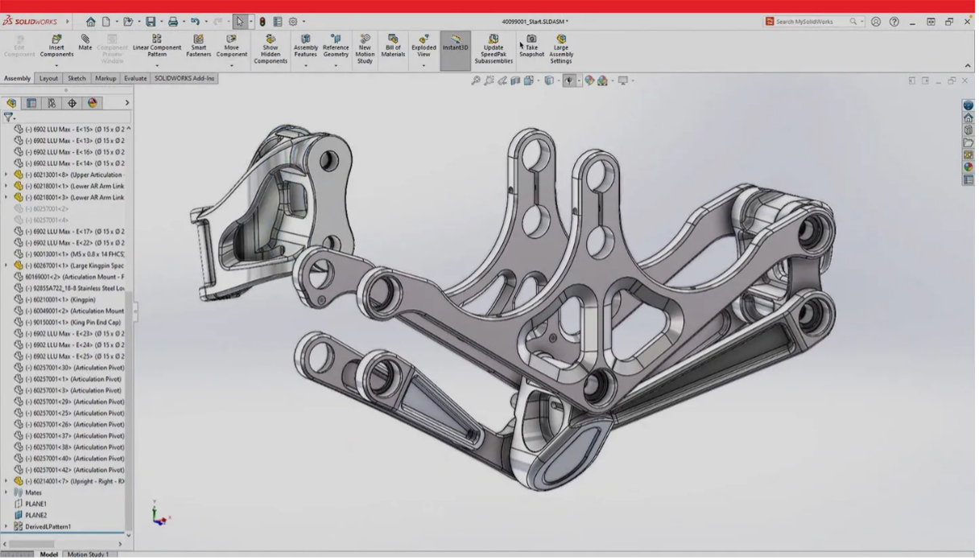Screen dimensions: 979x560
Task: Click Insert Components tool
Action: 56,46
